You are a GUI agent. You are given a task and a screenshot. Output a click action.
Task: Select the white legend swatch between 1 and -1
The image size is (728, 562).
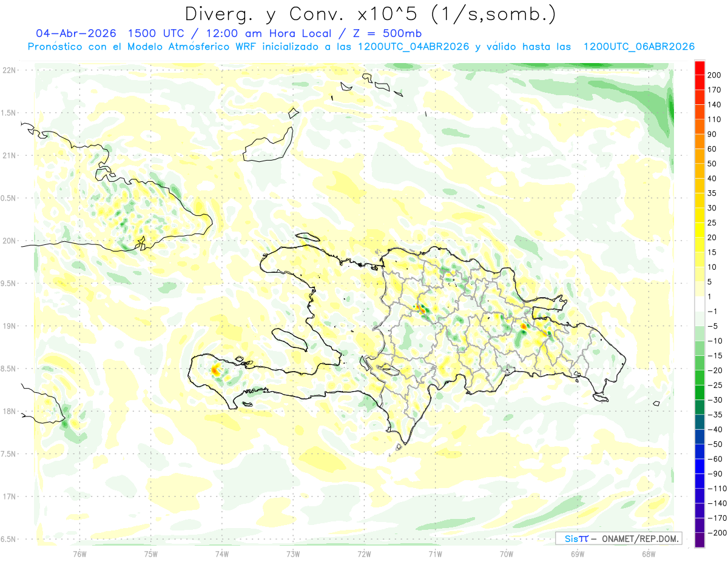click(x=699, y=304)
